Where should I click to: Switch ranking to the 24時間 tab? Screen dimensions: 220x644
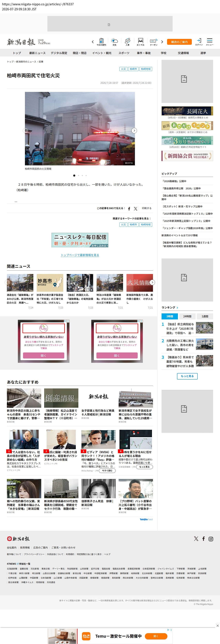coord(187,316)
